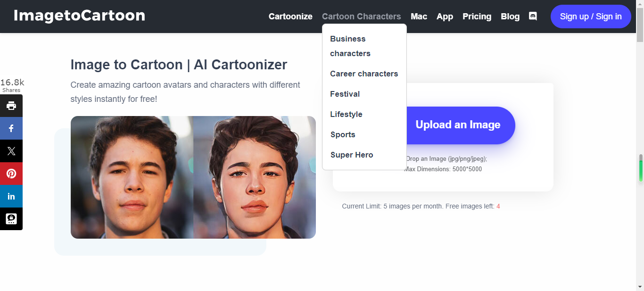Open the Pricing page link
Screen dimensions: 644x291
pos(477,17)
